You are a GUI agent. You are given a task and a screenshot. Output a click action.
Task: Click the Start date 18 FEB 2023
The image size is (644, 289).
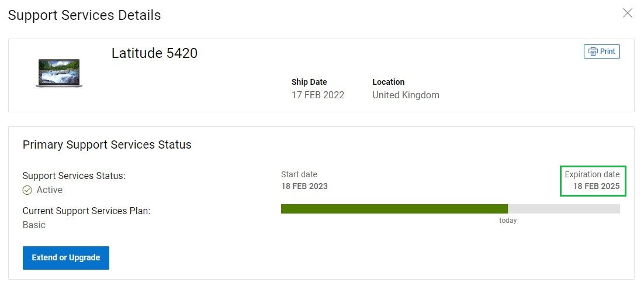click(304, 187)
